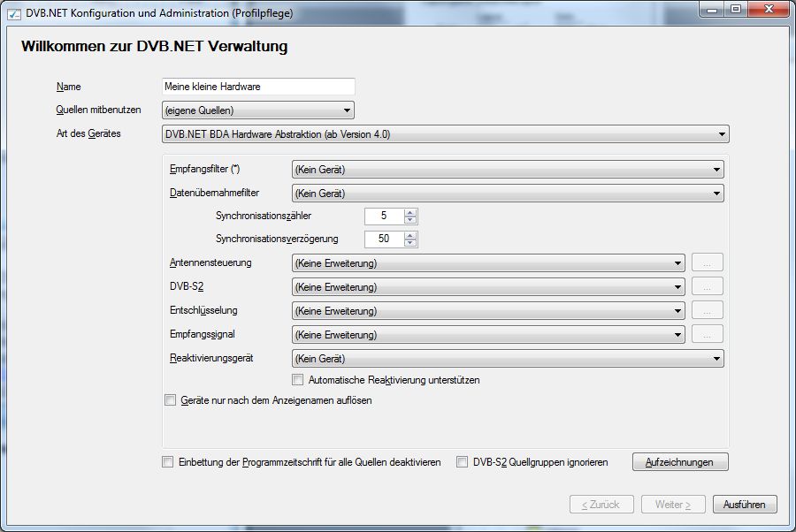Check Einbettung der Programmzeitschrift deaktivieren option
The height and width of the screenshot is (532, 796).
(x=168, y=462)
